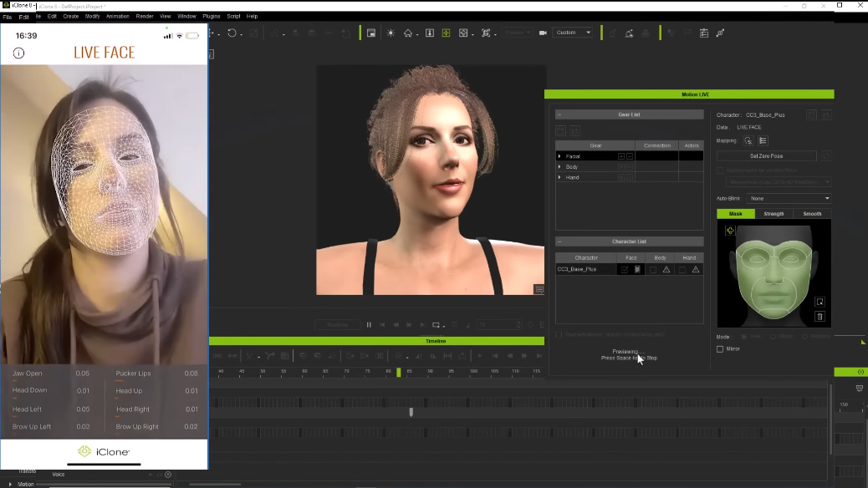Click the Set Zero Pose button

tap(766, 156)
